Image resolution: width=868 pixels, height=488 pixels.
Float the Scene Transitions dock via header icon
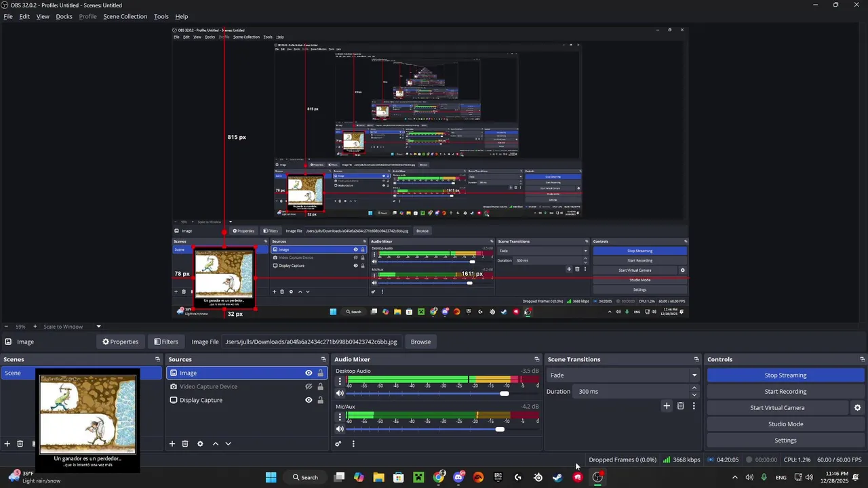tap(696, 359)
